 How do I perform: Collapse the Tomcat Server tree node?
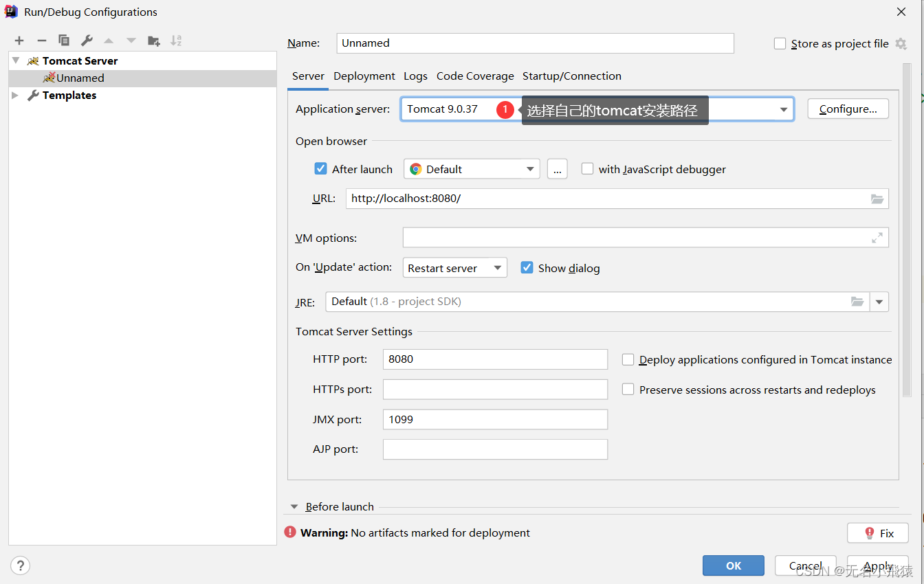tap(16, 60)
